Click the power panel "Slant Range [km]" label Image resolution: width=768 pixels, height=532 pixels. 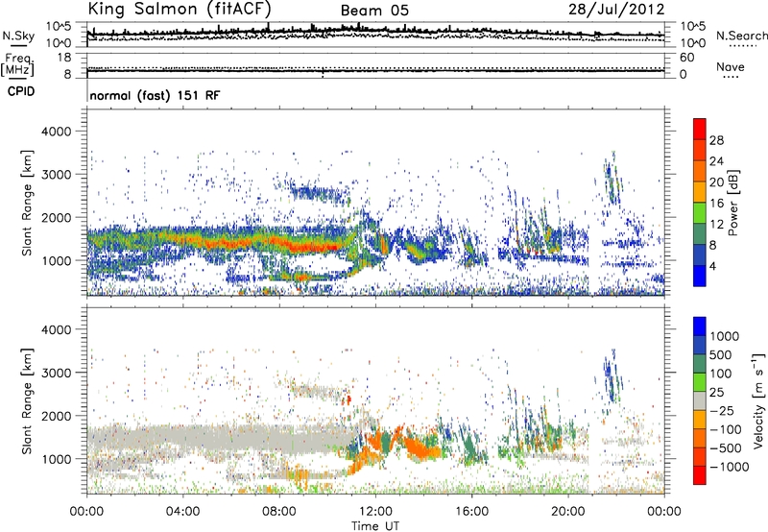pyautogui.click(x=27, y=203)
